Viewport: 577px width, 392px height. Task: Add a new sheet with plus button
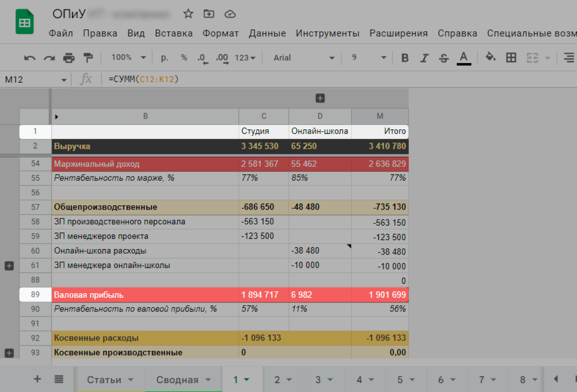point(37,379)
